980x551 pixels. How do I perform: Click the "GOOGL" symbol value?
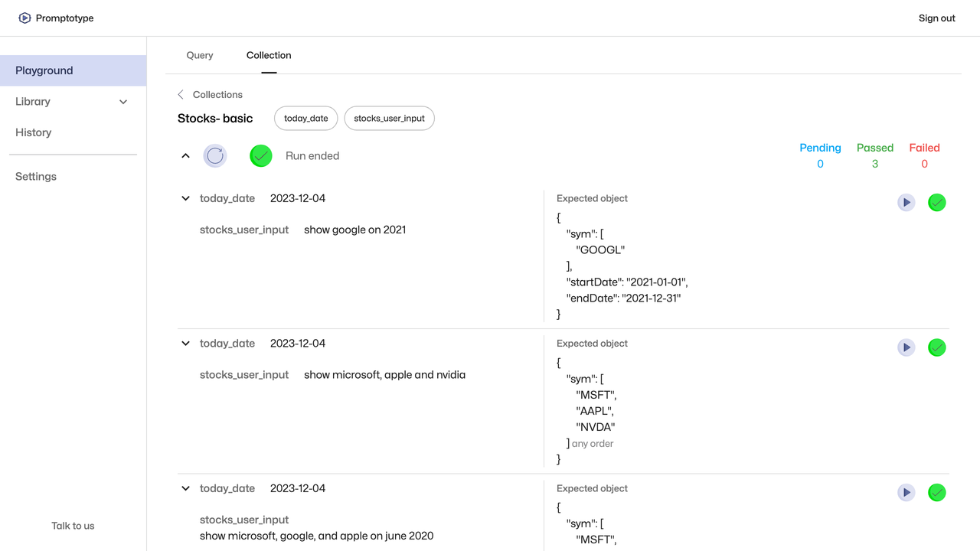point(600,250)
